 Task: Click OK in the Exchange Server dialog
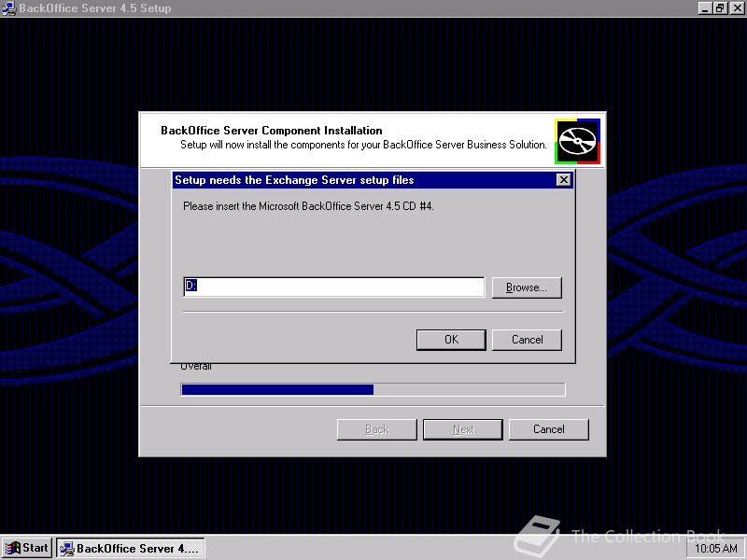[451, 340]
